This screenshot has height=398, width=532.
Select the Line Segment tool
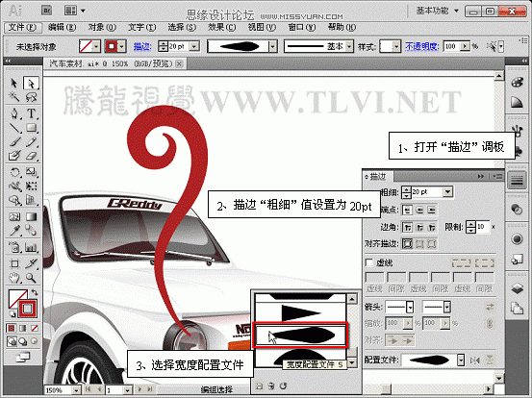(x=13, y=128)
